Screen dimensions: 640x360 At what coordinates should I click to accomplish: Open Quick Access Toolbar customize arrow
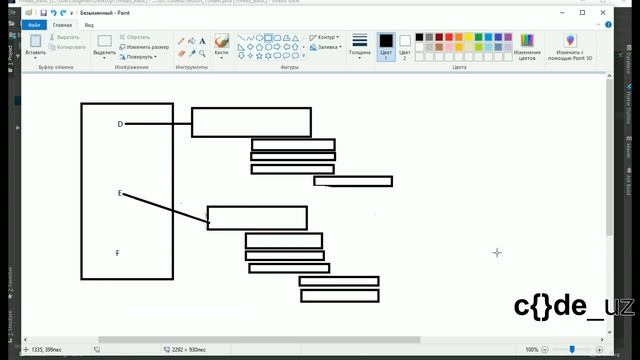pos(71,13)
